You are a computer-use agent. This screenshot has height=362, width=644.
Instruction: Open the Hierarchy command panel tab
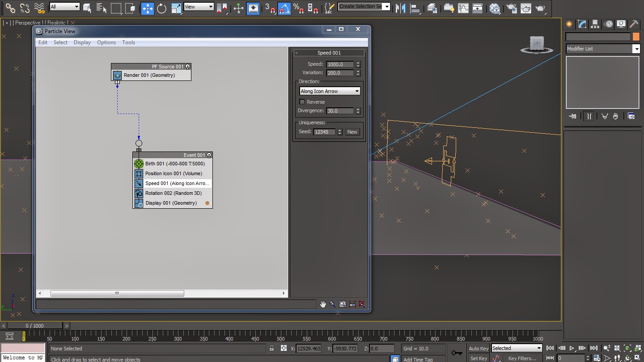tap(595, 24)
